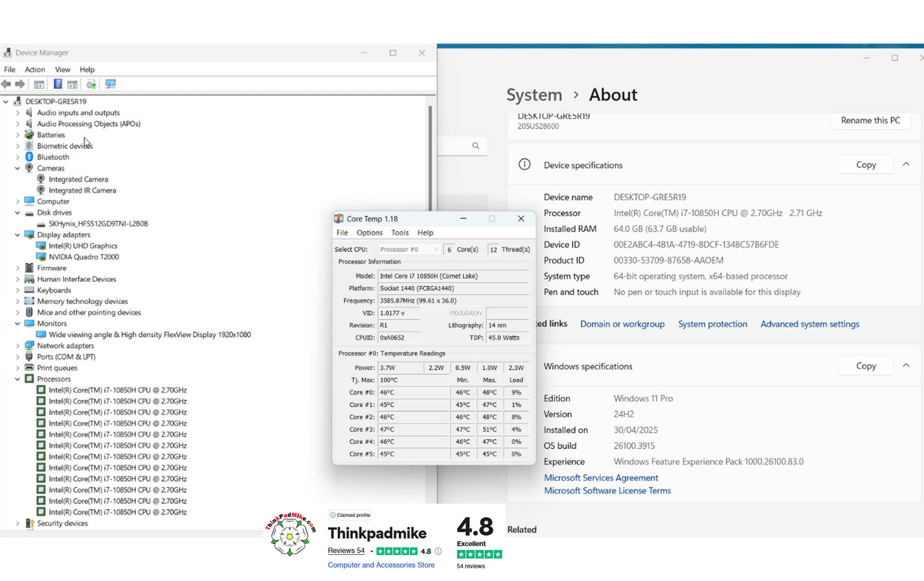Open the Select CPU dropdown in Core Temp

click(x=409, y=250)
